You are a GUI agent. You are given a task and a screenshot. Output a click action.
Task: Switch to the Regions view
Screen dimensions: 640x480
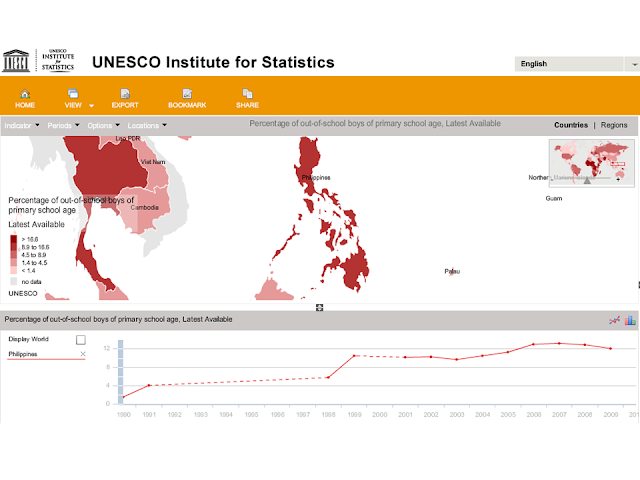click(x=613, y=125)
